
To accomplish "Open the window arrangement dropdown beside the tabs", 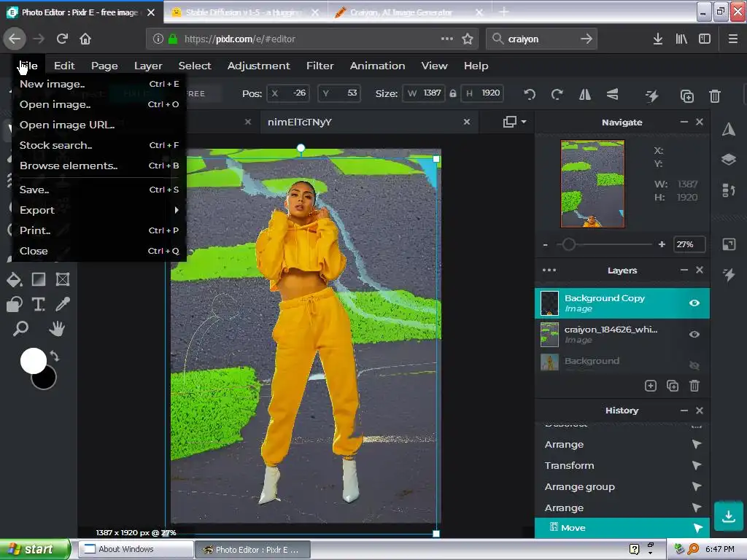I will coord(514,122).
